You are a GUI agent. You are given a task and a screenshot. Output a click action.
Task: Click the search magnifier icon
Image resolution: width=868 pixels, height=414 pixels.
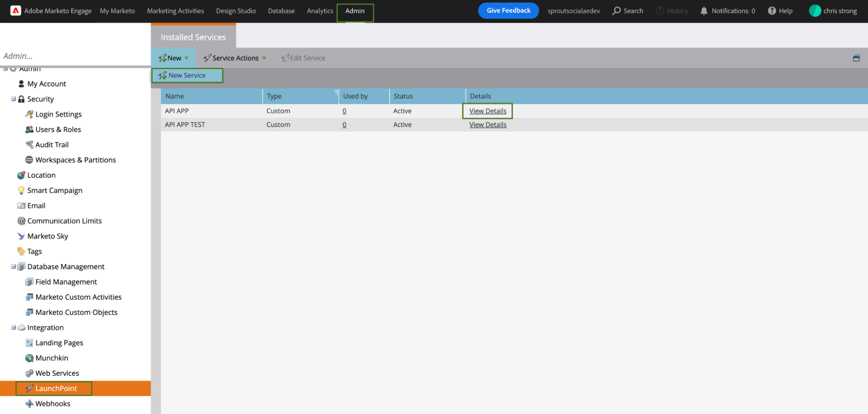click(x=616, y=11)
